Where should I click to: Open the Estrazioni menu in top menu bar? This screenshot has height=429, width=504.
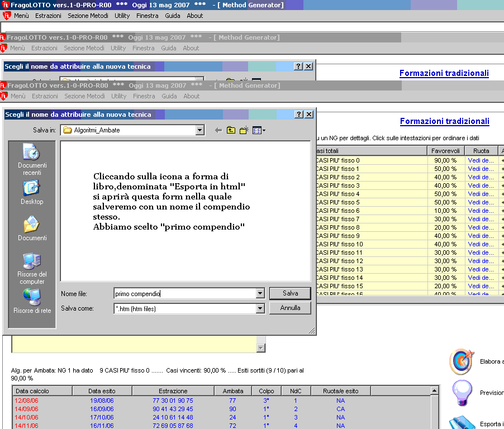click(48, 16)
